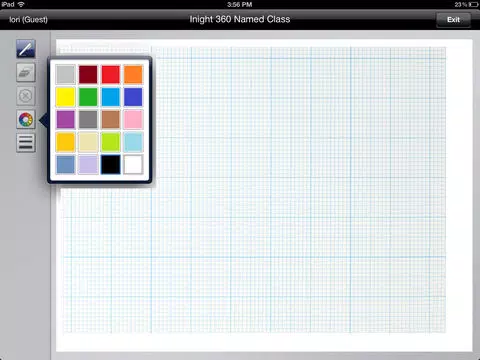Screen dimensions: 480x360
Task: Pick the orange color swatch
Action: click(133, 74)
